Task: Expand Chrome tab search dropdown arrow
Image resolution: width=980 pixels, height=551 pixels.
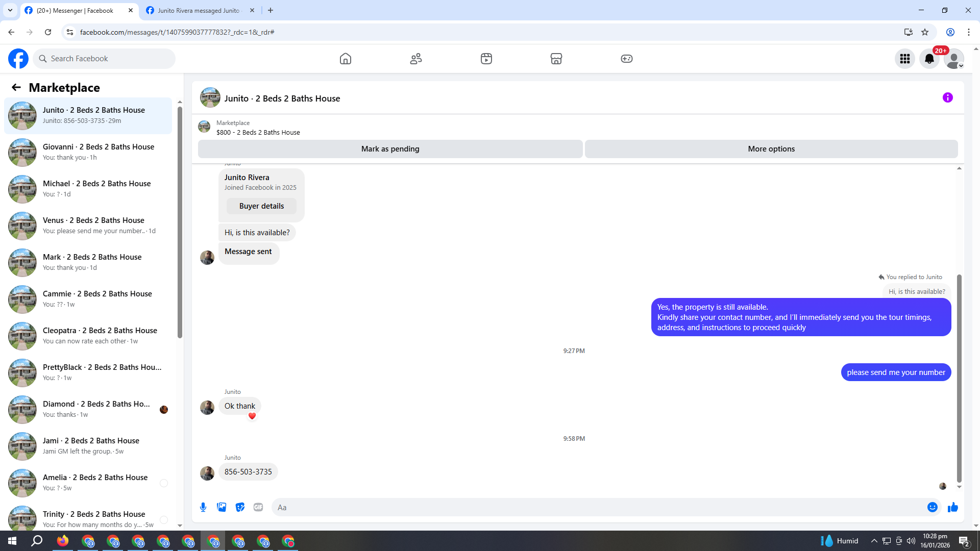Action: (10, 10)
